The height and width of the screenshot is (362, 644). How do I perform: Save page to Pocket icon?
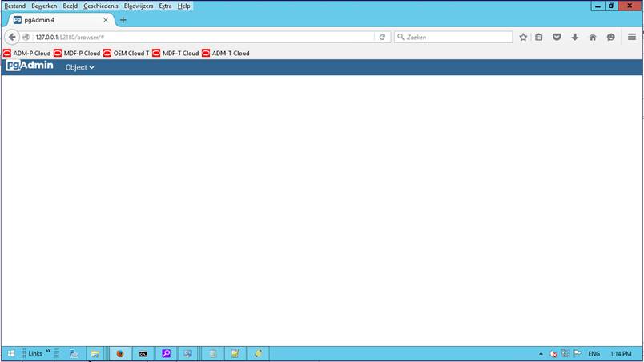coord(557,37)
